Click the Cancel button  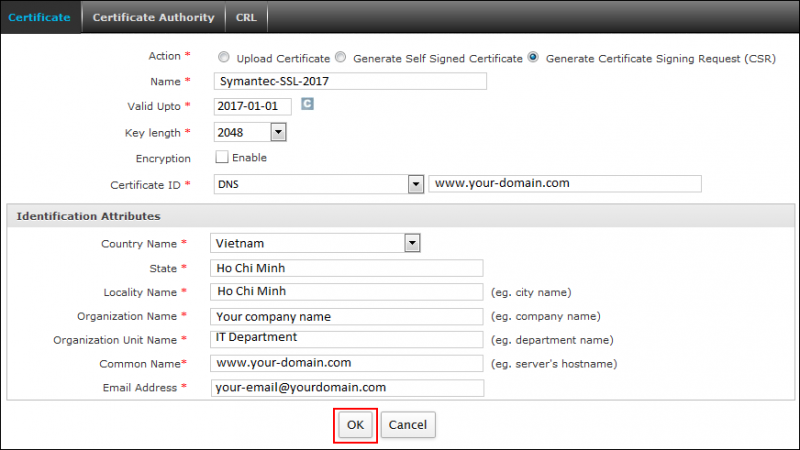(408, 425)
